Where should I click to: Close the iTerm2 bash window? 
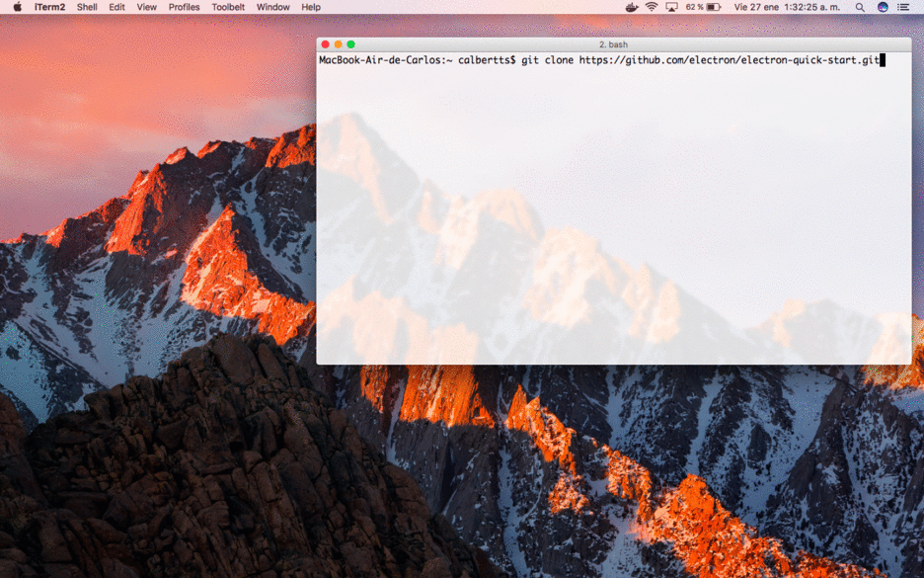coord(326,44)
